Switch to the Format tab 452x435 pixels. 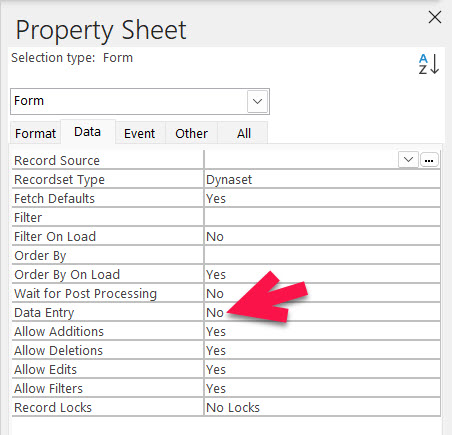tap(35, 133)
